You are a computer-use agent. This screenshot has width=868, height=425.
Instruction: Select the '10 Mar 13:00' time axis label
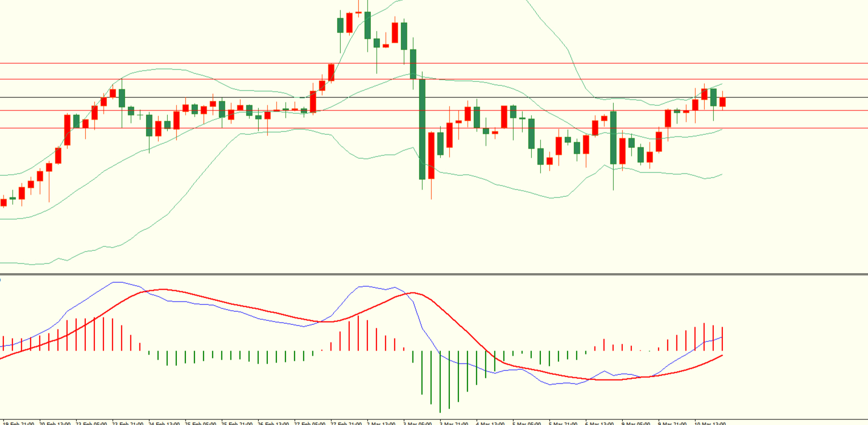[x=709, y=423]
